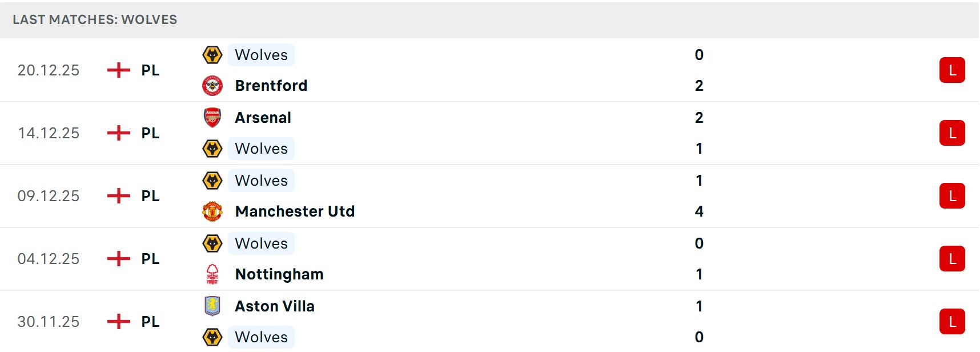Click loss badge for Aston Villa match
The height and width of the screenshot is (352, 980).
951,322
